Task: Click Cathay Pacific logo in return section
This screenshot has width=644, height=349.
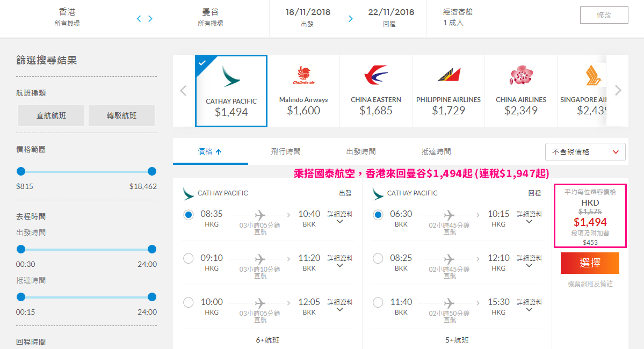Action: [378, 193]
